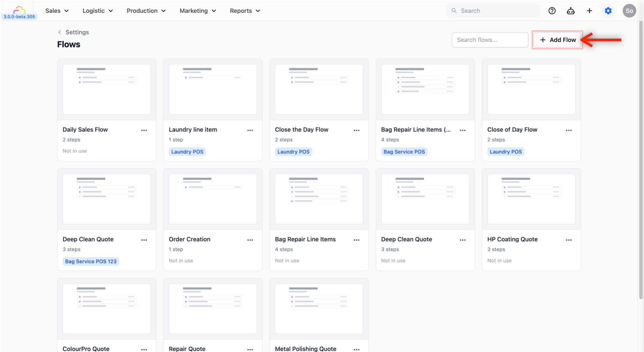Click '1 step' under Laundry line item
The height and width of the screenshot is (352, 644).
pyautogui.click(x=176, y=140)
